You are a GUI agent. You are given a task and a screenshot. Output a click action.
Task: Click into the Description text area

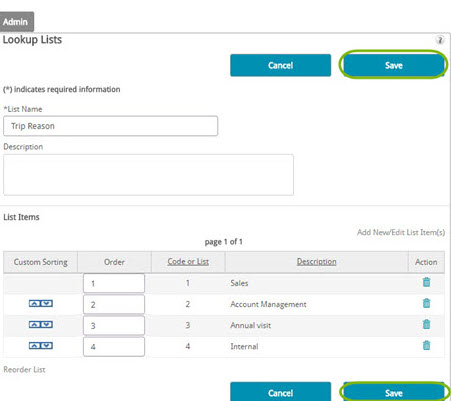pos(148,175)
